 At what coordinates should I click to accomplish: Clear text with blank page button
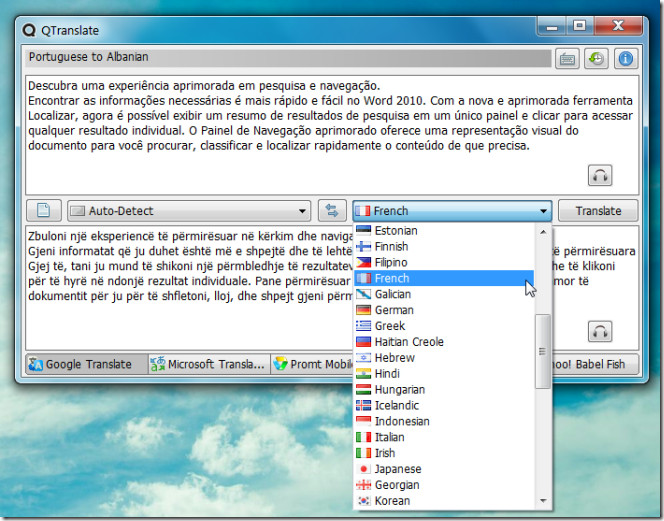coord(44,211)
